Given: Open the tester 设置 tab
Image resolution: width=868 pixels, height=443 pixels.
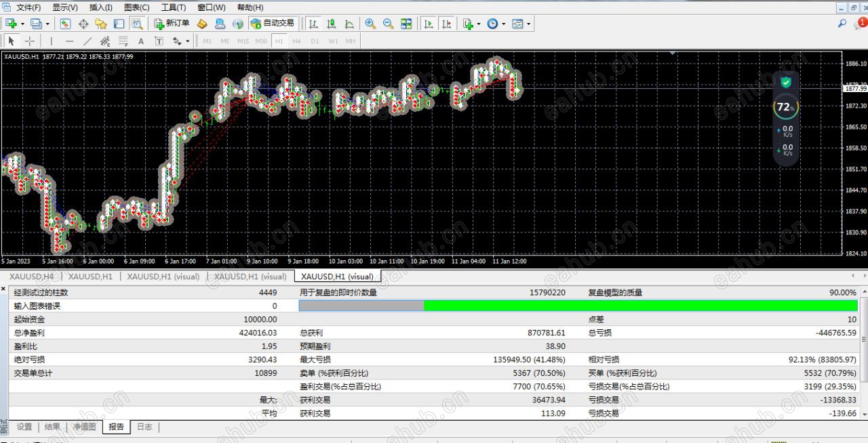Looking at the screenshot, I should (24, 427).
